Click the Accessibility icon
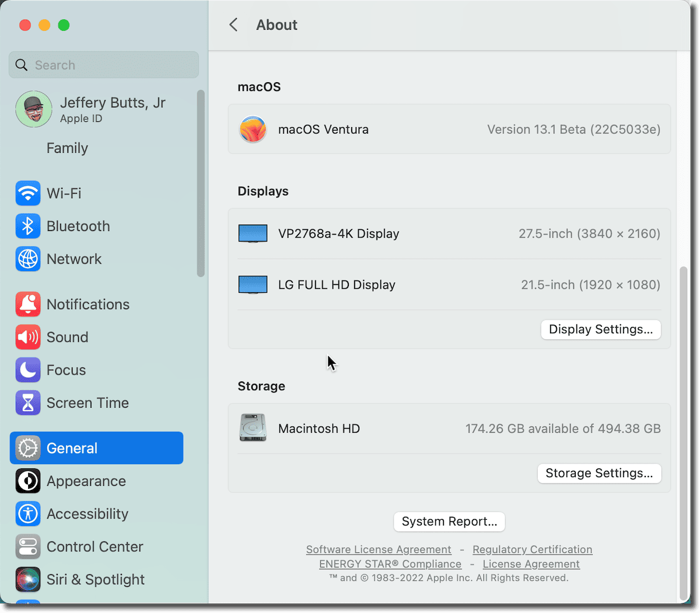This screenshot has height=613, width=700. tap(28, 514)
